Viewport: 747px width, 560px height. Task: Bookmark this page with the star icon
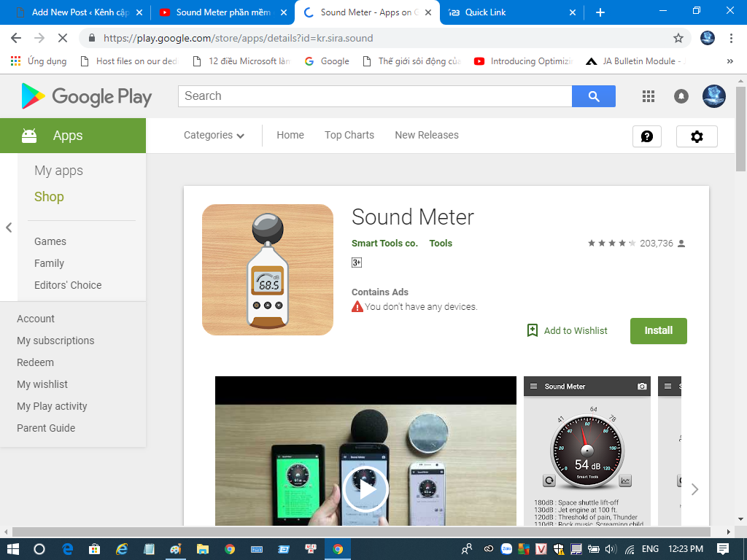point(678,38)
